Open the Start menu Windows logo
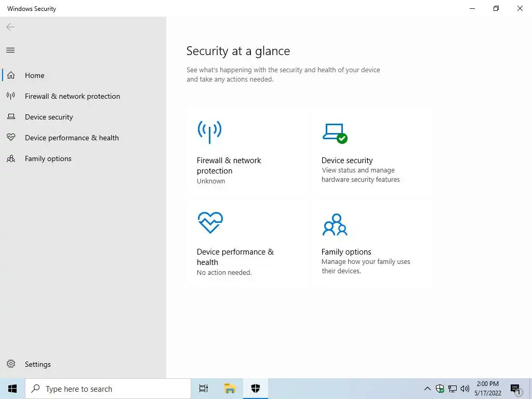532x399 pixels. [x=12, y=389]
